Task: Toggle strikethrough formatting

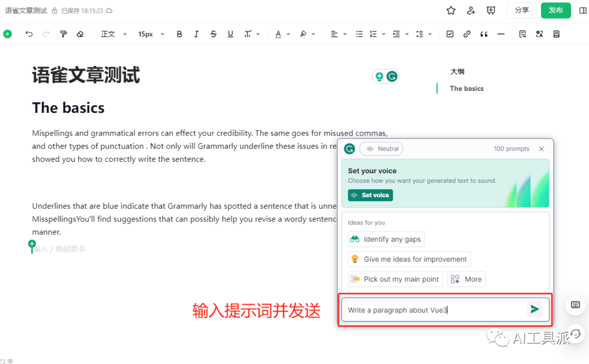Action: tap(213, 34)
